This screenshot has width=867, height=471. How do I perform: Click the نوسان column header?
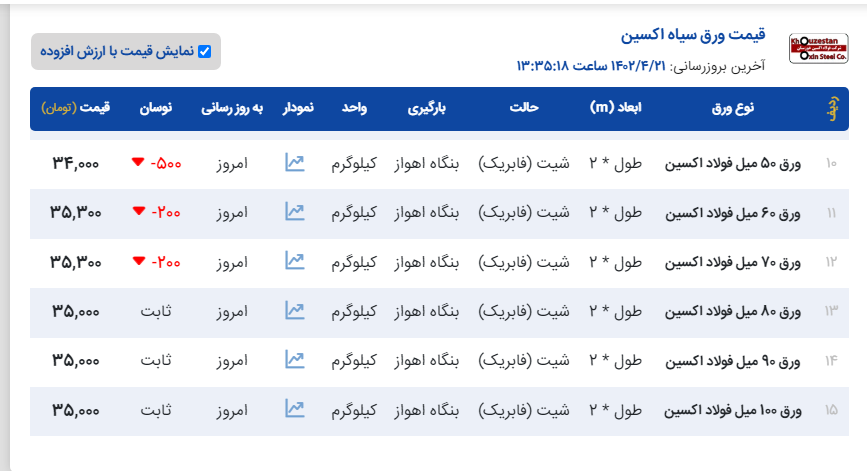pyautogui.click(x=154, y=108)
